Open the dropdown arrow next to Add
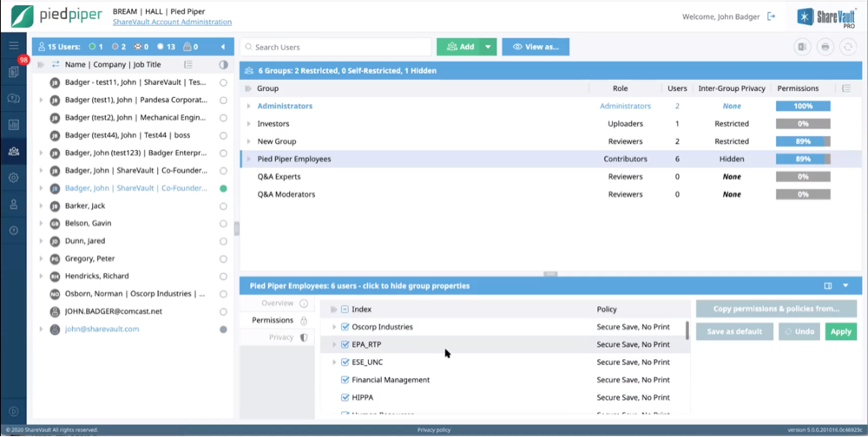 (488, 47)
